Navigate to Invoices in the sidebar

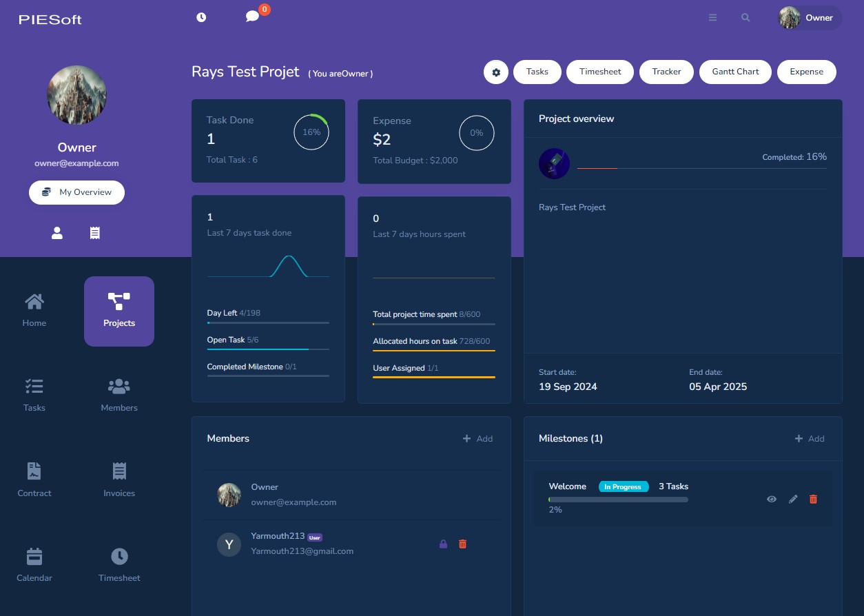119,480
